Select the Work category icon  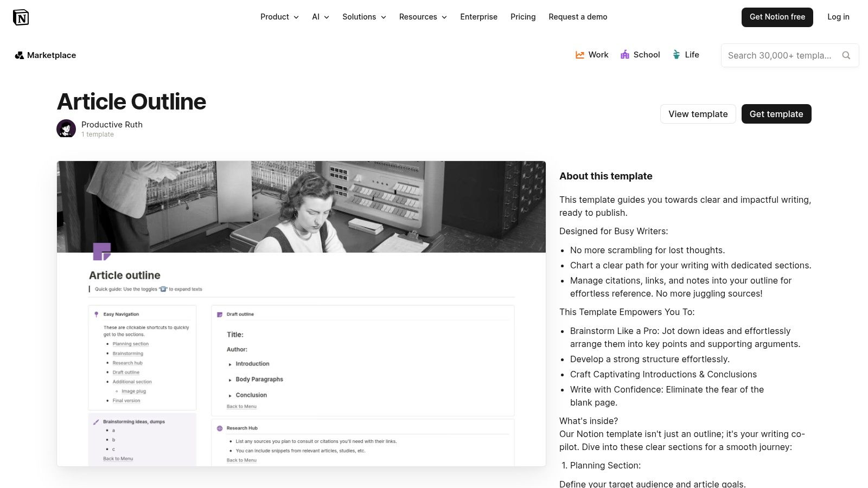tap(579, 55)
